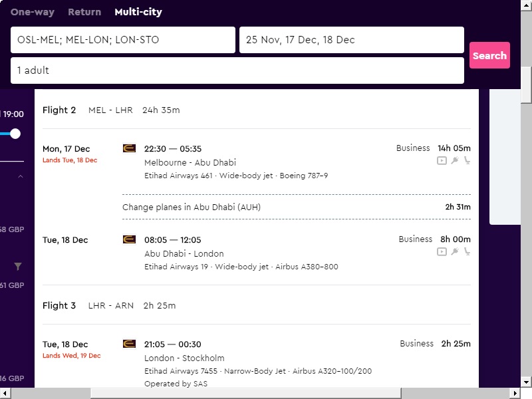The image size is (532, 399).
Task: Click the 24h 35m total duration
Action: (161, 110)
